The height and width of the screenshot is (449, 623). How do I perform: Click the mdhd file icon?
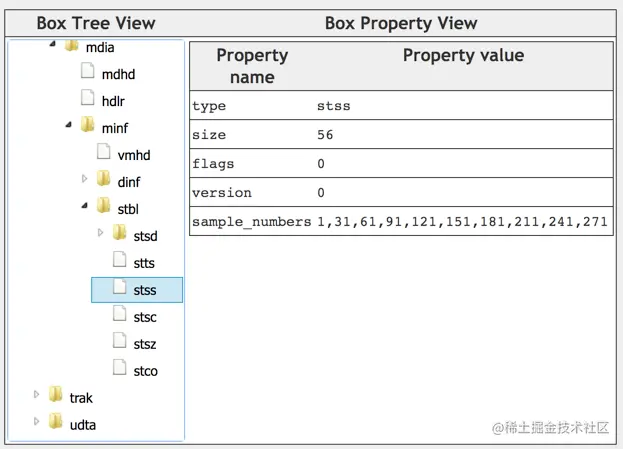click(x=87, y=71)
